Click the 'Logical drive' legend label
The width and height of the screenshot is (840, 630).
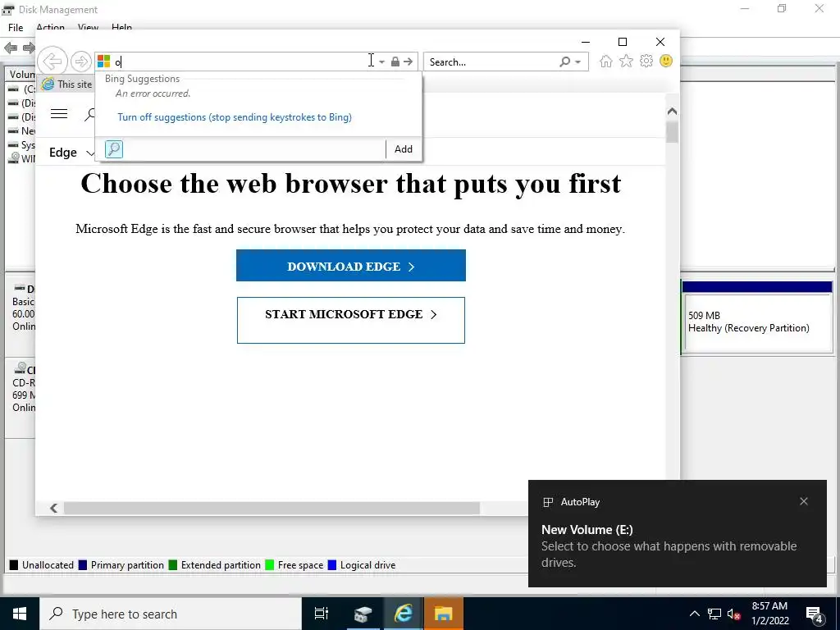(367, 564)
